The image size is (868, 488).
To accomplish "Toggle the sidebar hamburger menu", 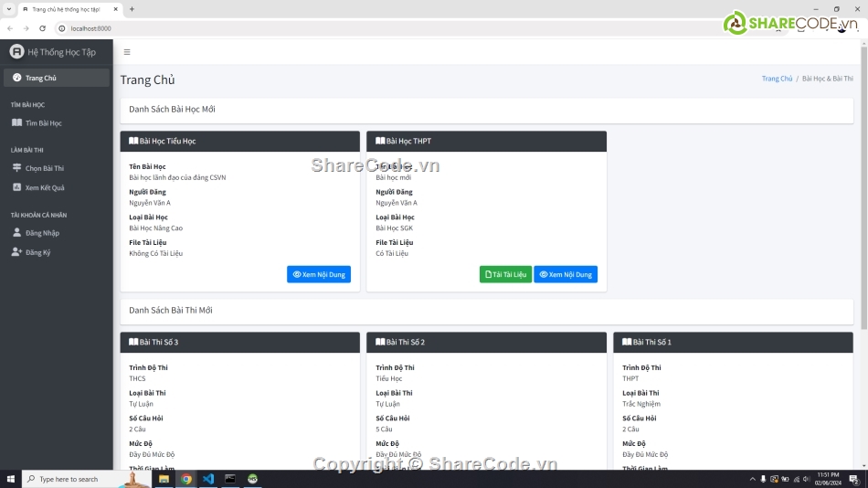I will (x=127, y=52).
